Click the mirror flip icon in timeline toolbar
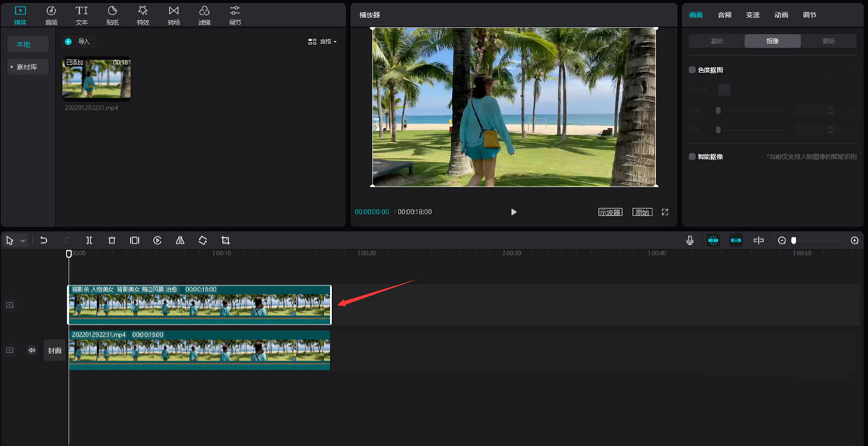Image resolution: width=868 pixels, height=446 pixels. point(180,240)
